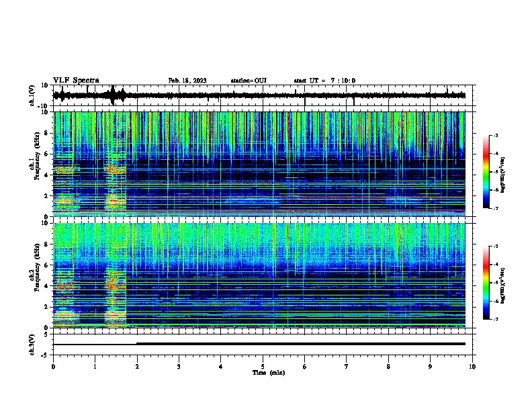Click time-axis tick label "10"
Screen dimensions: 532x411
472,367
